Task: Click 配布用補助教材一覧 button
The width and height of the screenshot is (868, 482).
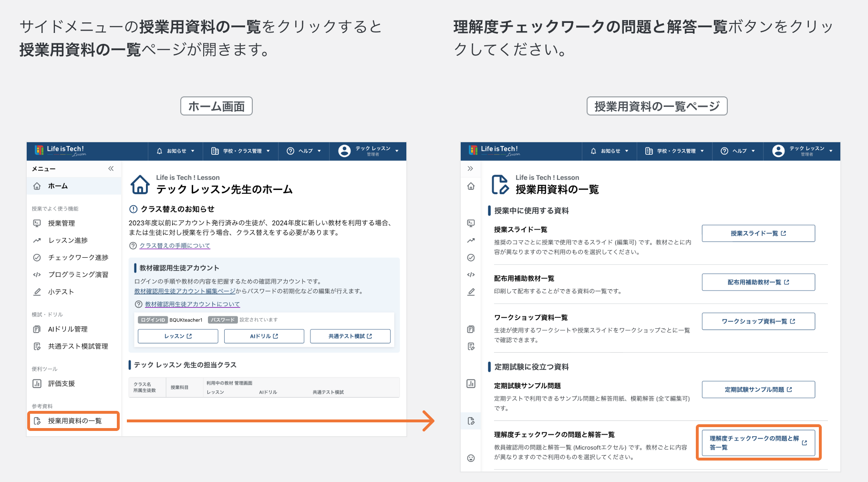Action: tap(758, 282)
